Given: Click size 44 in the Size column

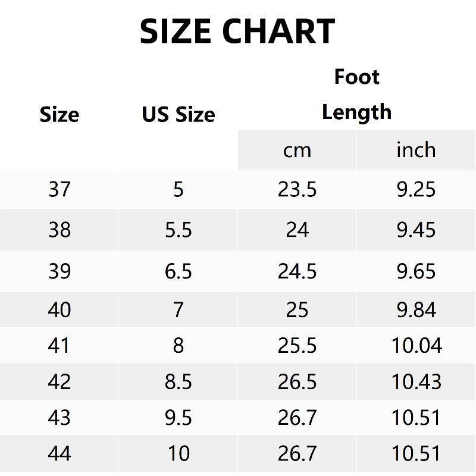Looking at the screenshot, I should (59, 454).
